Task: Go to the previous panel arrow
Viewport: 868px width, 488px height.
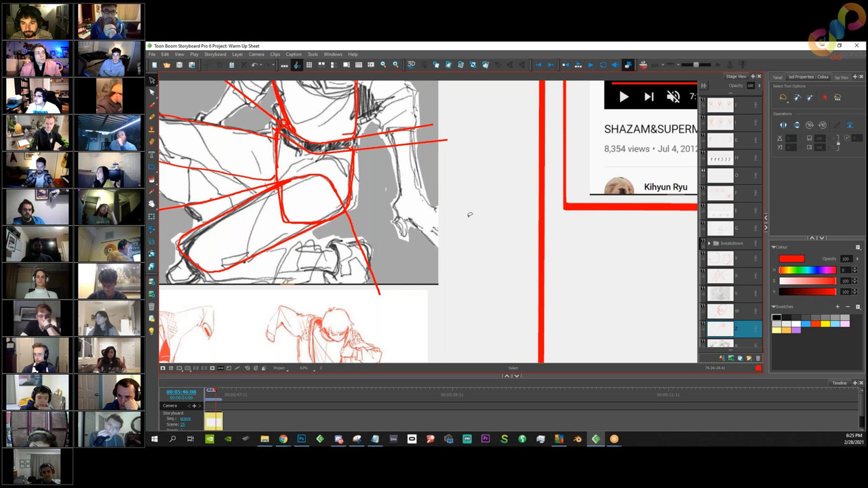Action: click(538, 64)
